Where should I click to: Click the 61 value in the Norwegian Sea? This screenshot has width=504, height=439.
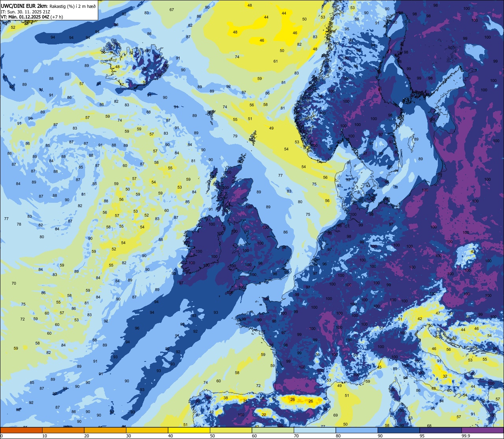pyautogui.click(x=276, y=61)
